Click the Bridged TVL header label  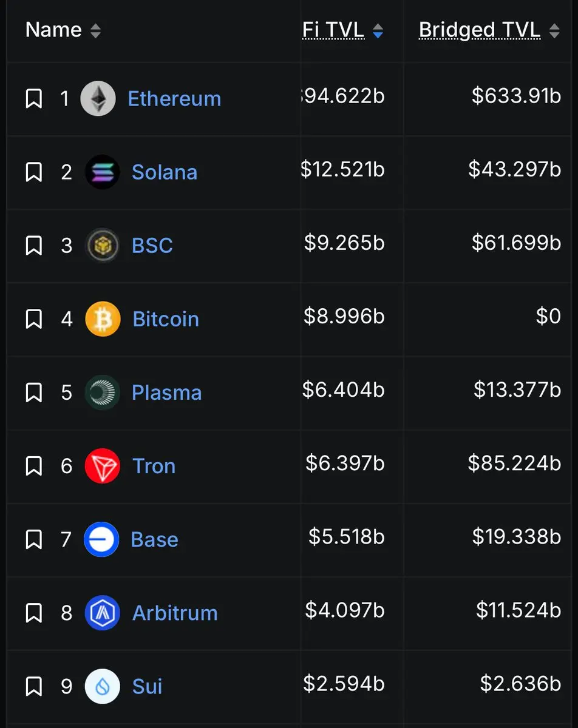click(479, 30)
